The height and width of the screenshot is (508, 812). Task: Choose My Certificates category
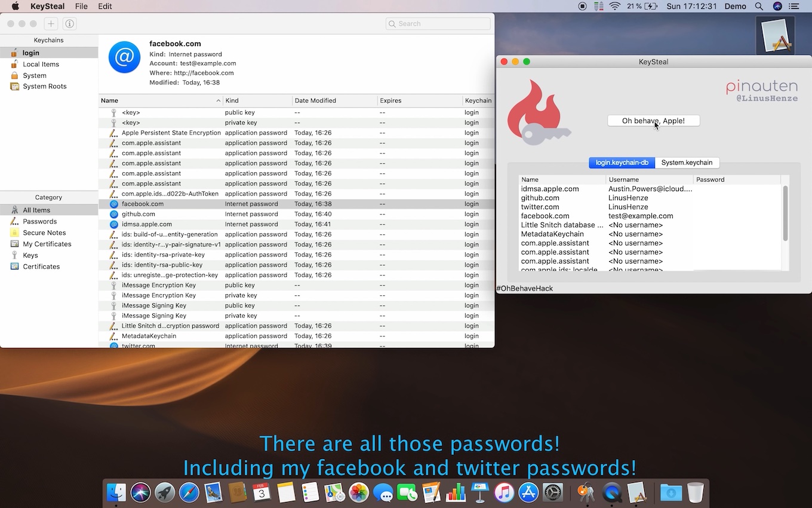(49, 244)
